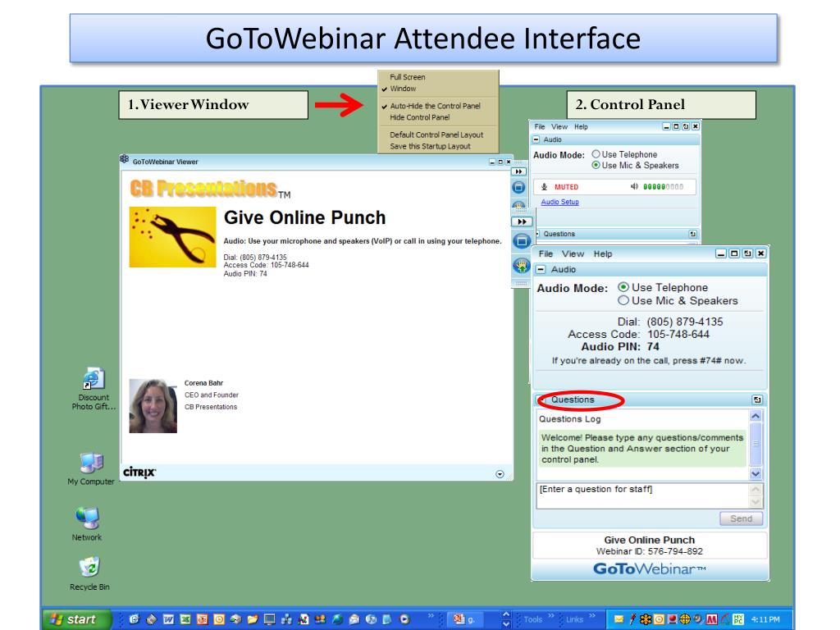Screen dimensions: 840x630
Task: Click the GoToWebinar logo in control panel
Action: tap(650, 569)
